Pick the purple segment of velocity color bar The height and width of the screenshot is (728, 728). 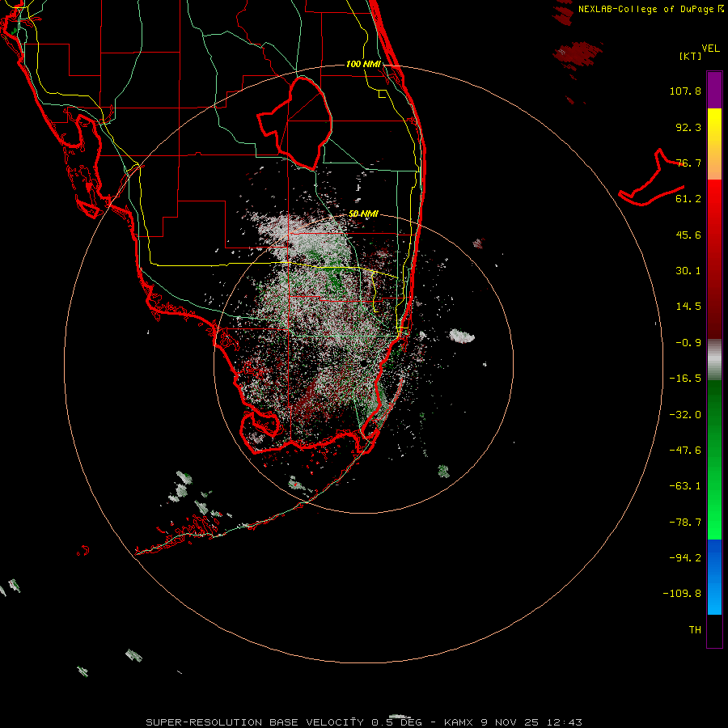[x=714, y=90]
